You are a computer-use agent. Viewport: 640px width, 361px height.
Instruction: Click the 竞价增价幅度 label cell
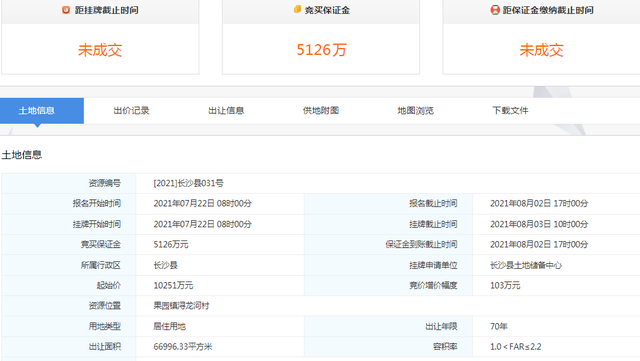tap(389, 285)
